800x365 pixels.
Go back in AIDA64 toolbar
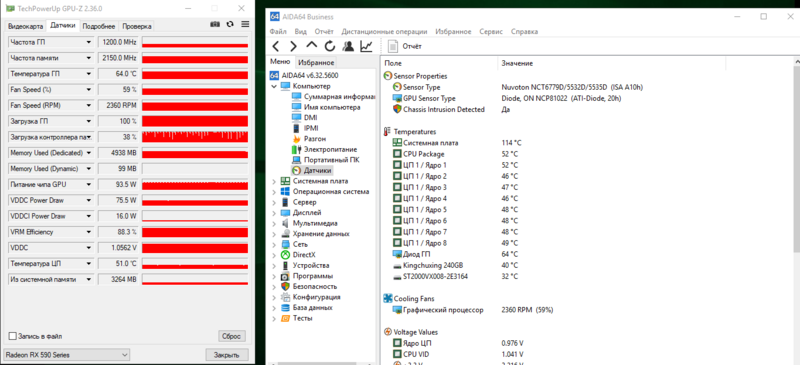tap(276, 46)
